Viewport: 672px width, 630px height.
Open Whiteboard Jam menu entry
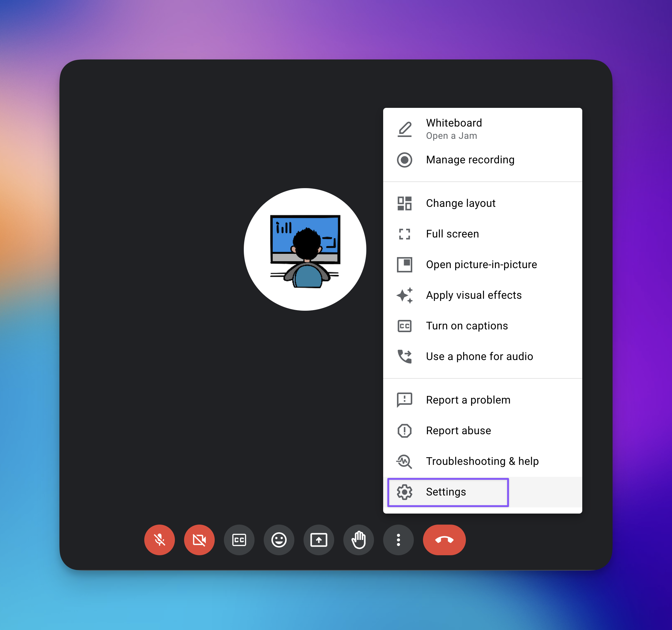click(454, 128)
